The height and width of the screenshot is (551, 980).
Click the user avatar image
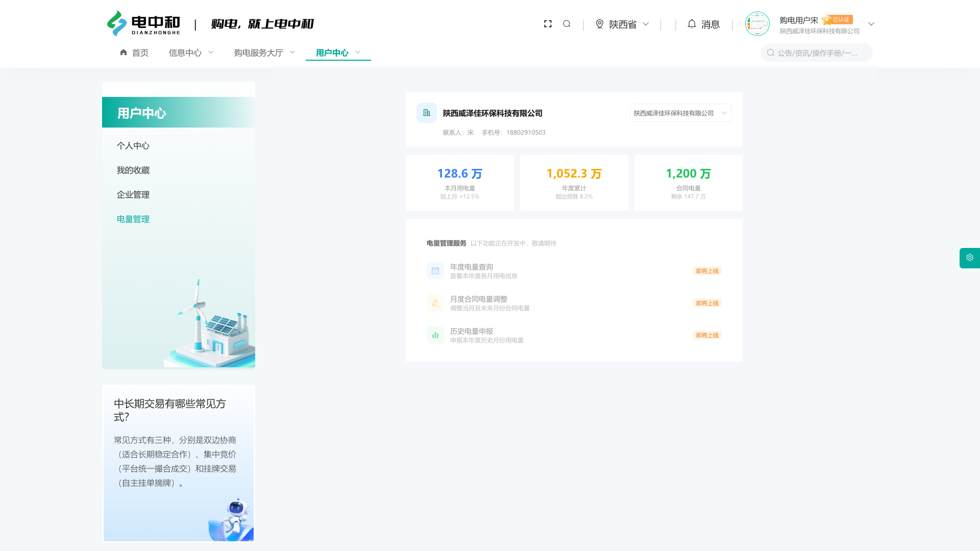[x=757, y=24]
